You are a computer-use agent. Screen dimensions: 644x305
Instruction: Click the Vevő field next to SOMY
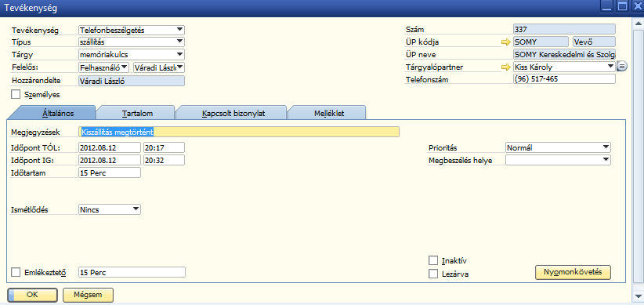pos(594,42)
